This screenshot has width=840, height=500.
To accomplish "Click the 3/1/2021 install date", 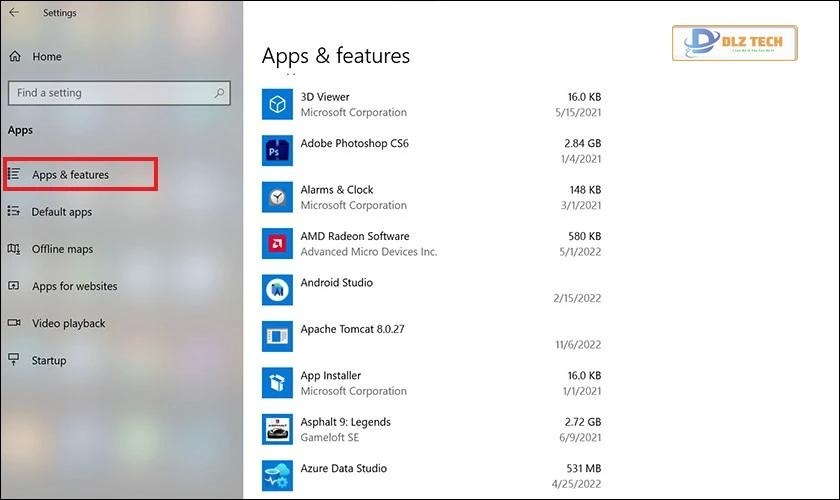I will (581, 205).
